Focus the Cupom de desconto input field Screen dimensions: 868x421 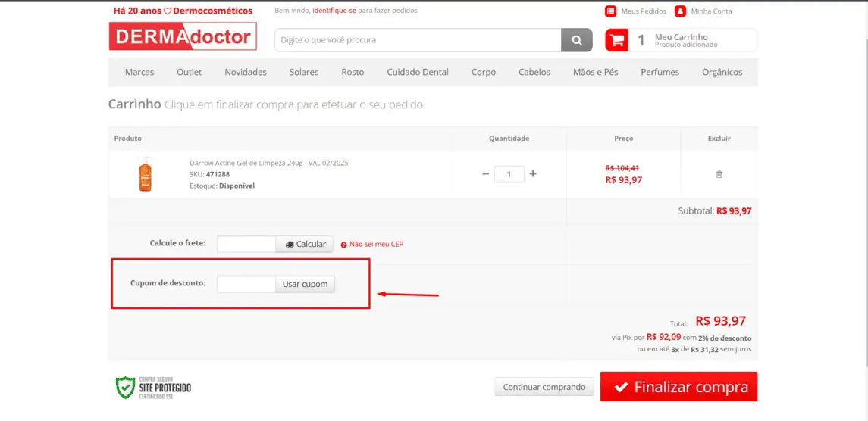246,285
